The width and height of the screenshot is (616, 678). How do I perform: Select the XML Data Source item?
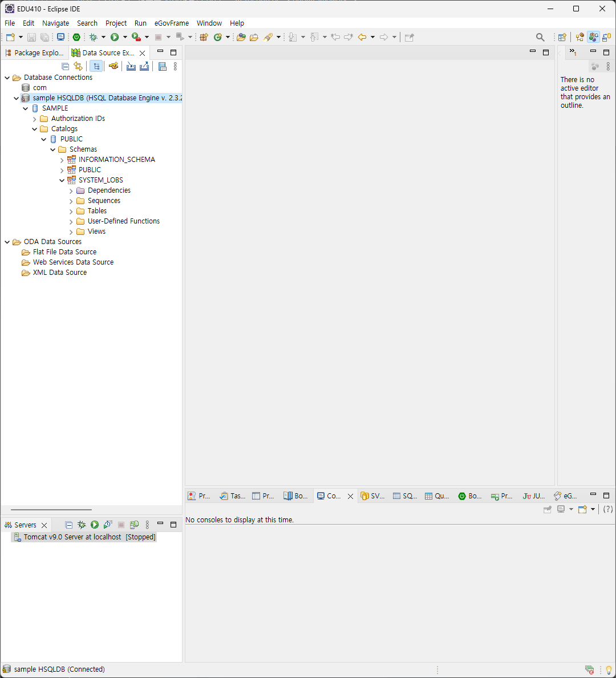pyautogui.click(x=54, y=273)
